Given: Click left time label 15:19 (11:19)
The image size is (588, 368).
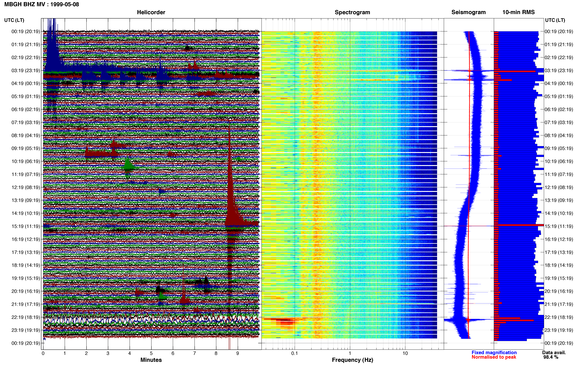Looking at the screenshot, I should point(26,226).
